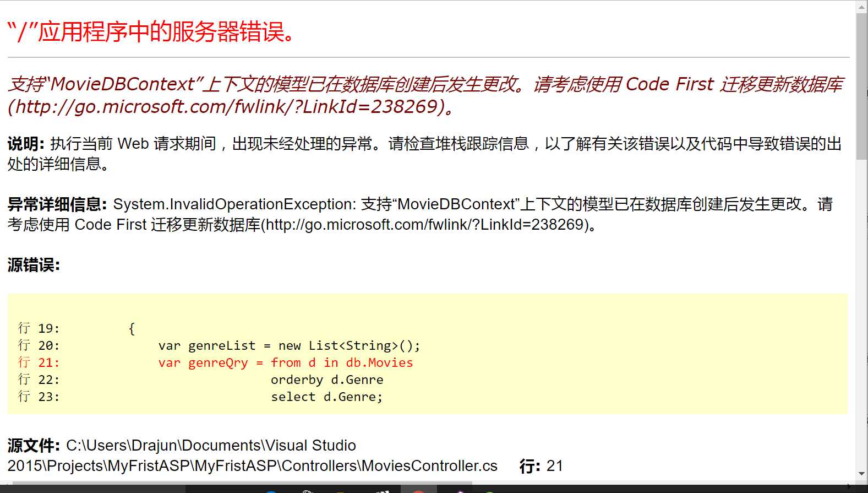Viewport: 868px width, 493px height.
Task: Click the 'var genreList' code line 20
Action: [x=219, y=345]
